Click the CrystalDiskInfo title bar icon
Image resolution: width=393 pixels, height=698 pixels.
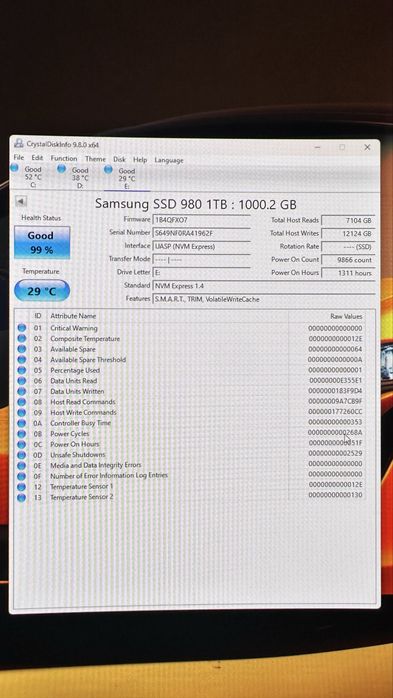click(19, 143)
